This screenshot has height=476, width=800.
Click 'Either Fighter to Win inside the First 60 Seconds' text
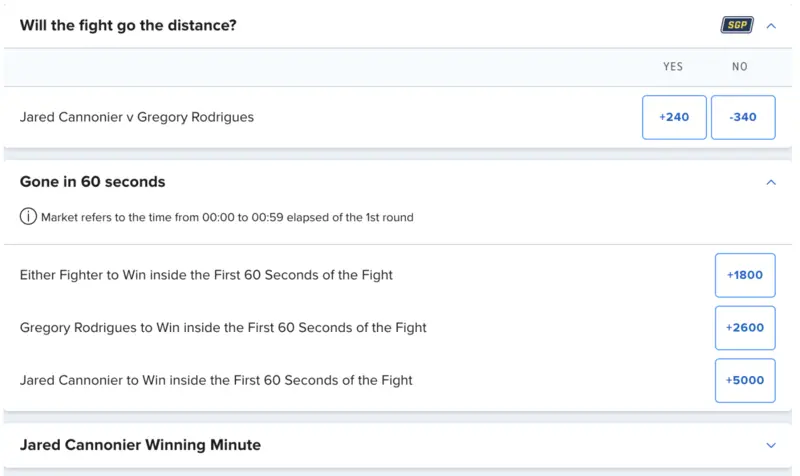[x=206, y=275]
